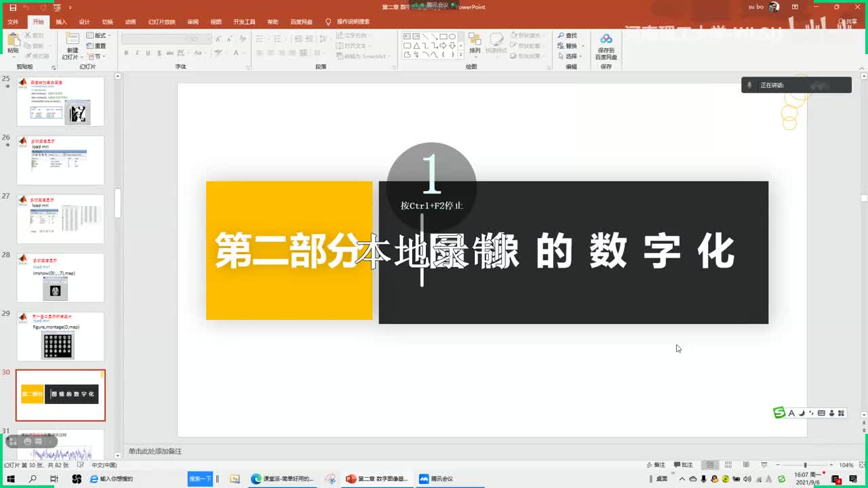Image resolution: width=868 pixels, height=488 pixels.
Task: Toggle Bold formatting
Action: (x=127, y=53)
